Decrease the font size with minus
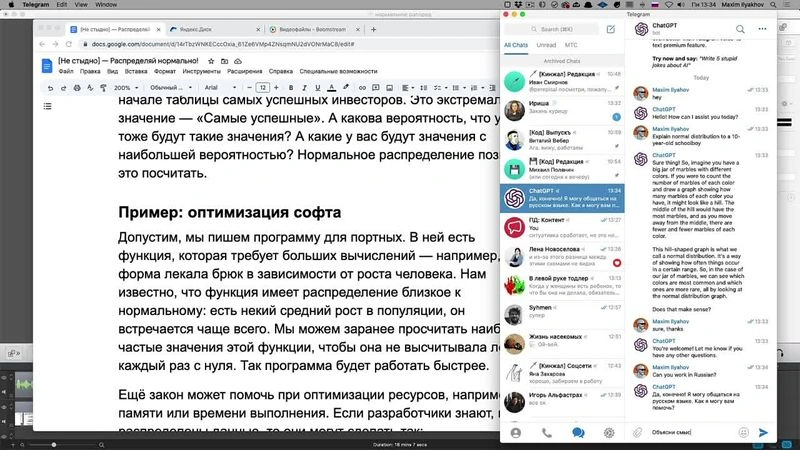The height and width of the screenshot is (450, 800). [249, 88]
